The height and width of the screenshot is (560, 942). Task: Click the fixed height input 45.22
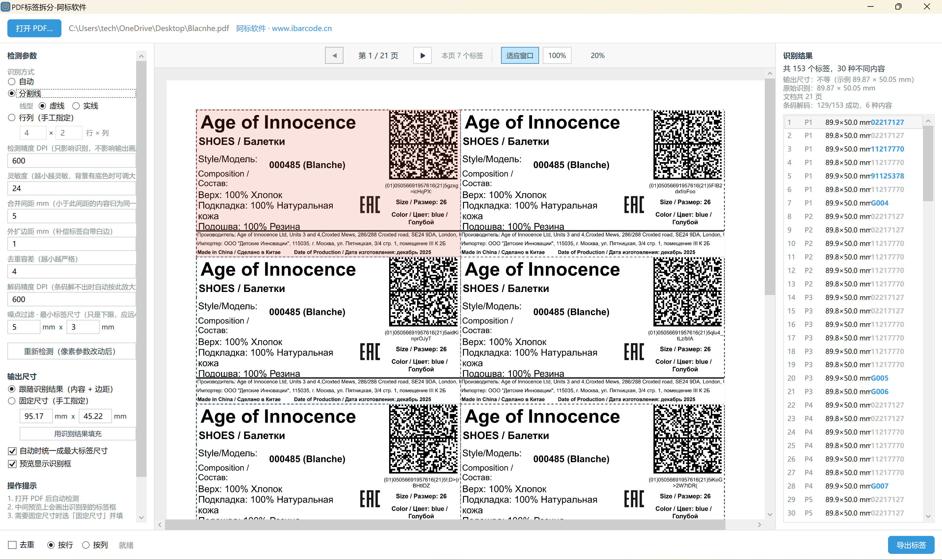(x=95, y=416)
